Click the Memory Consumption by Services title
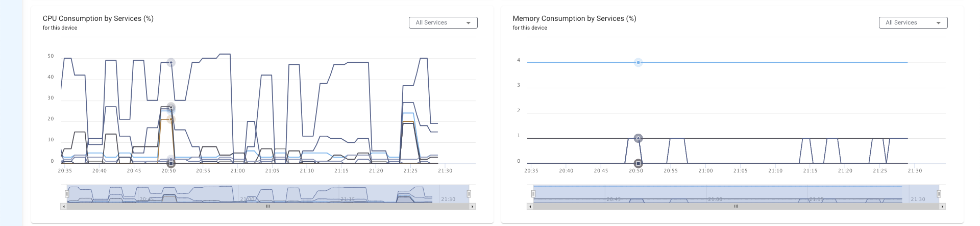This screenshot has width=980, height=226. pyautogui.click(x=574, y=18)
